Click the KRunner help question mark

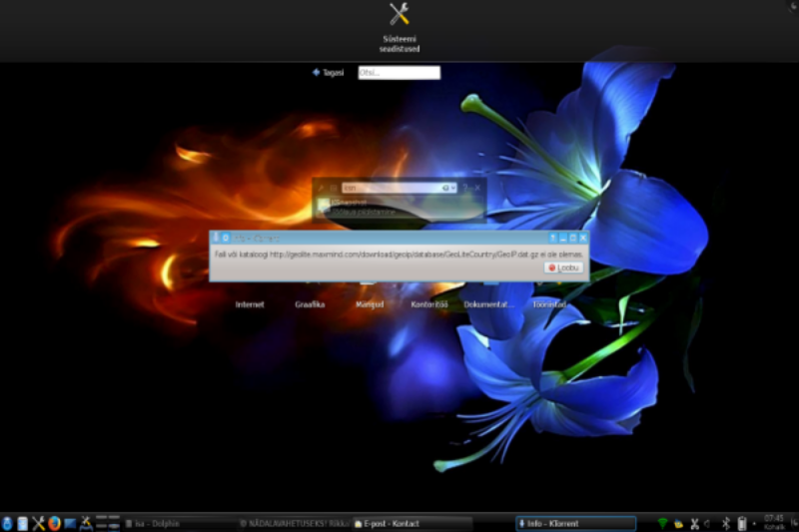[x=465, y=188]
